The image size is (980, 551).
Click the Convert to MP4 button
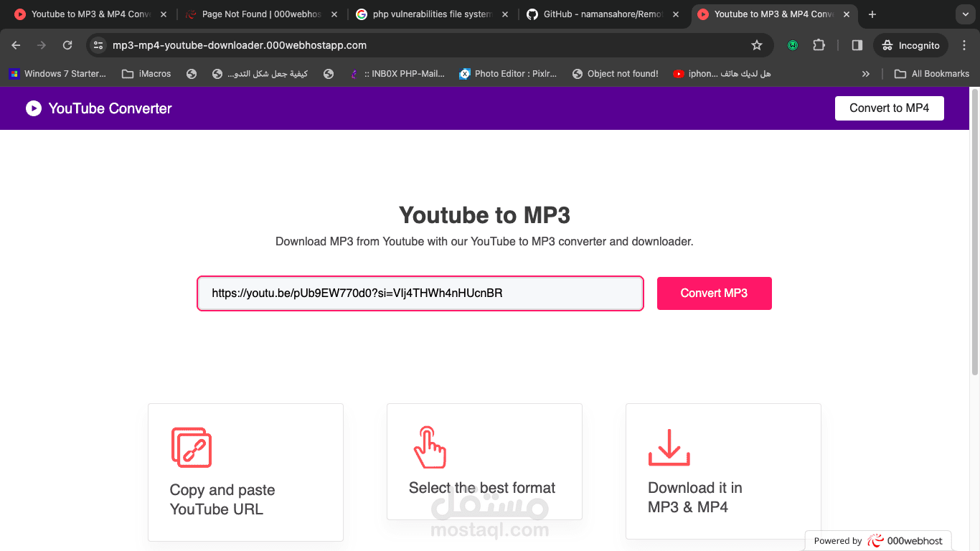point(890,108)
